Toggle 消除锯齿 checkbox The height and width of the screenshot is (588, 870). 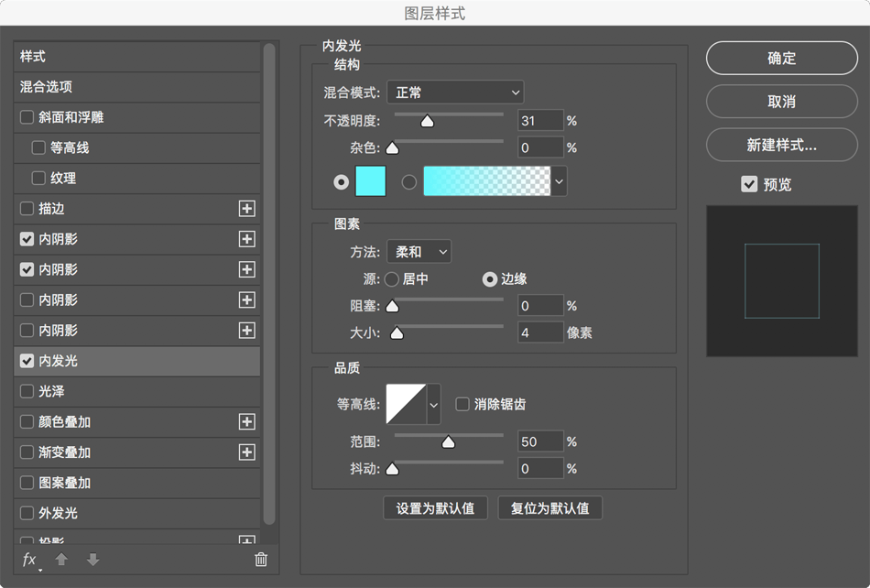pyautogui.click(x=462, y=404)
